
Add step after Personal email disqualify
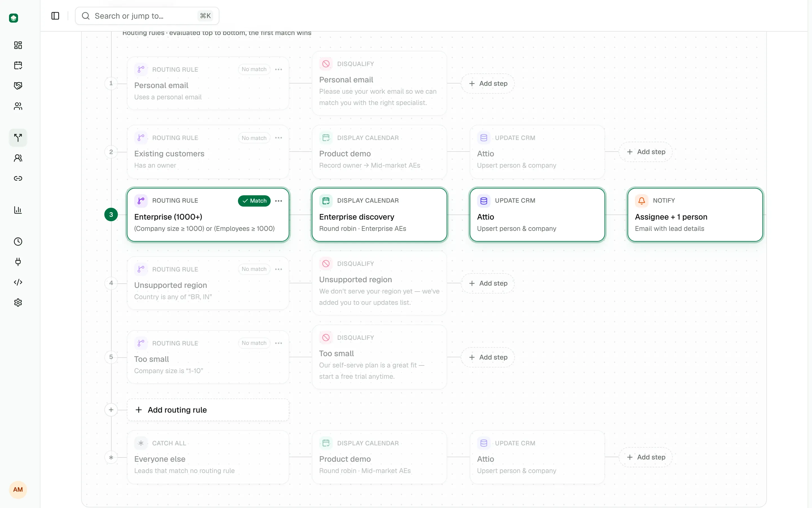[x=488, y=84]
